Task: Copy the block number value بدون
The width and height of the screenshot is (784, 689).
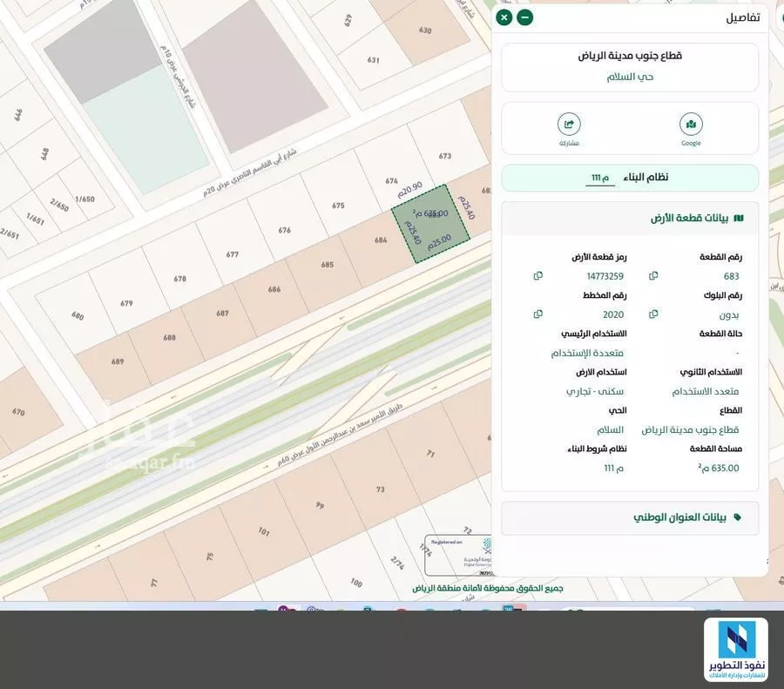Action: [x=653, y=314]
